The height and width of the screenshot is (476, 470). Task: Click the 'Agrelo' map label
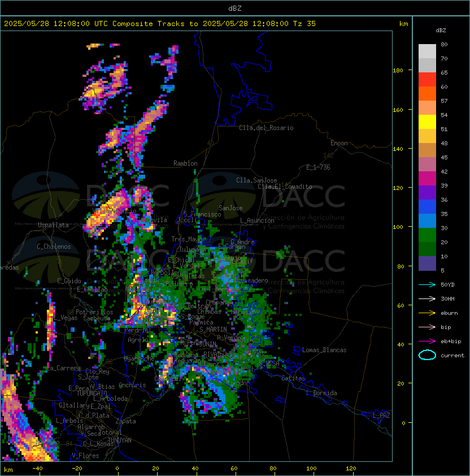coord(138,340)
